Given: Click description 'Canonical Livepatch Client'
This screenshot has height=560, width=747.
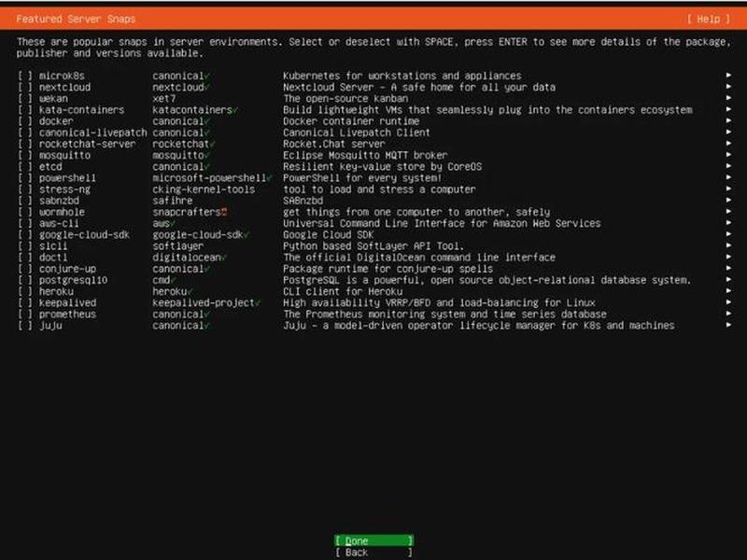Looking at the screenshot, I should 357,133.
